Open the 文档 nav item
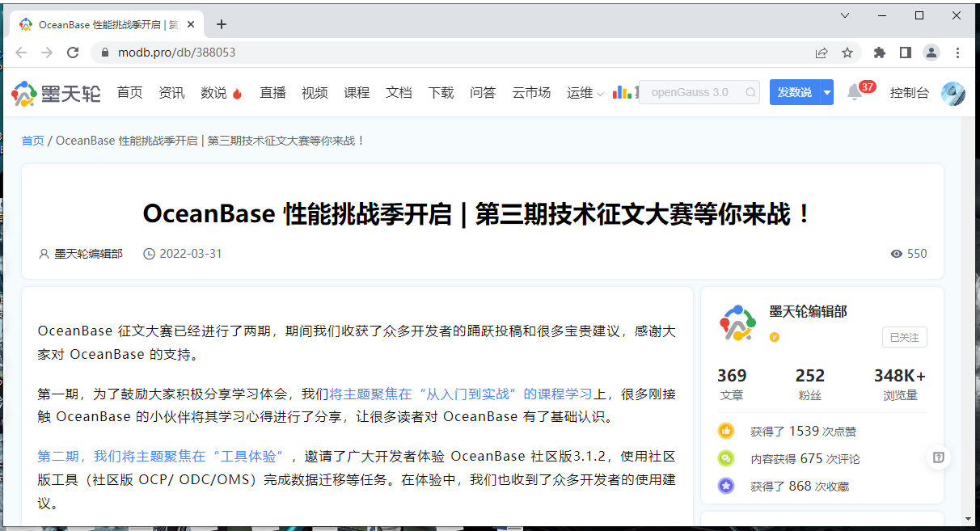Image resolution: width=980 pixels, height=531 pixels. (x=399, y=93)
